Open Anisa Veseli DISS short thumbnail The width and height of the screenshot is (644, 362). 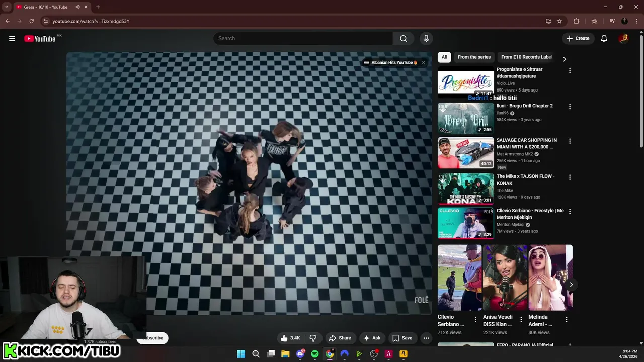coord(505,278)
